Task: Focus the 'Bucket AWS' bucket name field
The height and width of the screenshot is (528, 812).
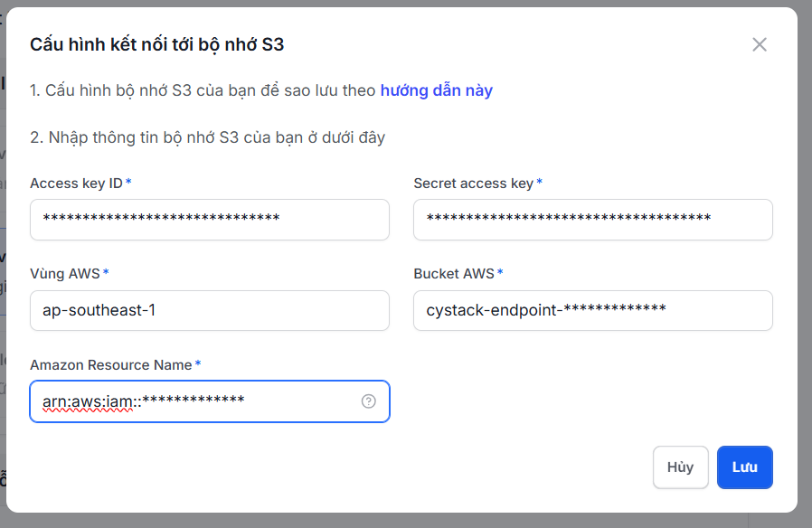Action: pos(592,310)
